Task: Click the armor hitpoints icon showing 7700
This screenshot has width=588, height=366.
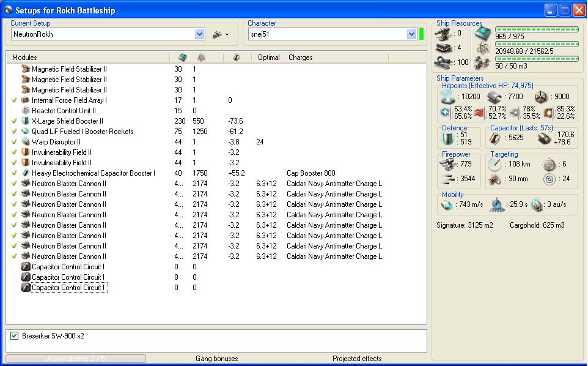Action: [x=494, y=97]
